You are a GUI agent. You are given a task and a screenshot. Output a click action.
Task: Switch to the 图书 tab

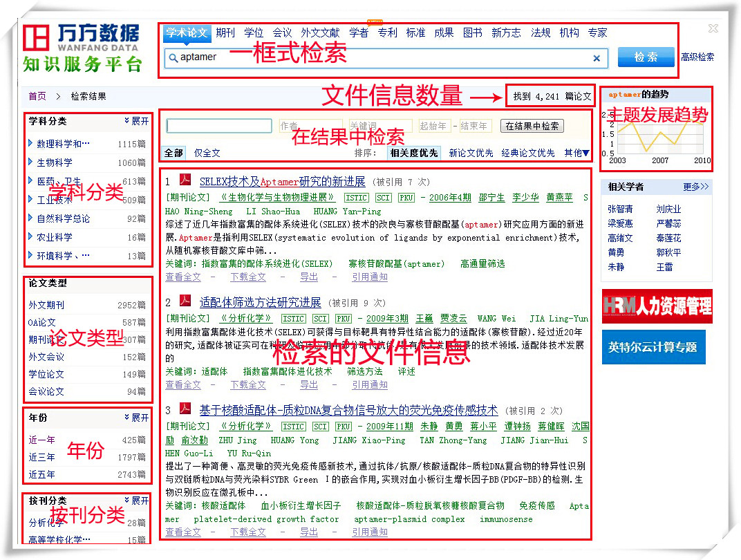tap(473, 32)
